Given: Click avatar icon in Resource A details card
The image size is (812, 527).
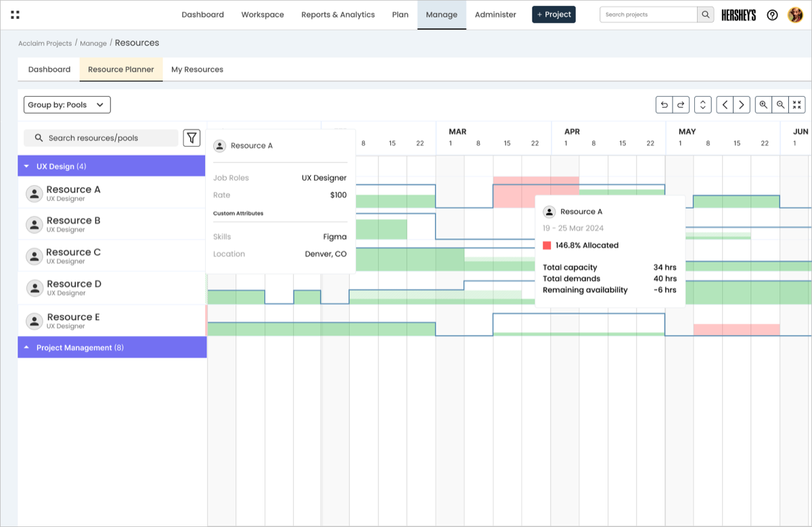Looking at the screenshot, I should [219, 145].
